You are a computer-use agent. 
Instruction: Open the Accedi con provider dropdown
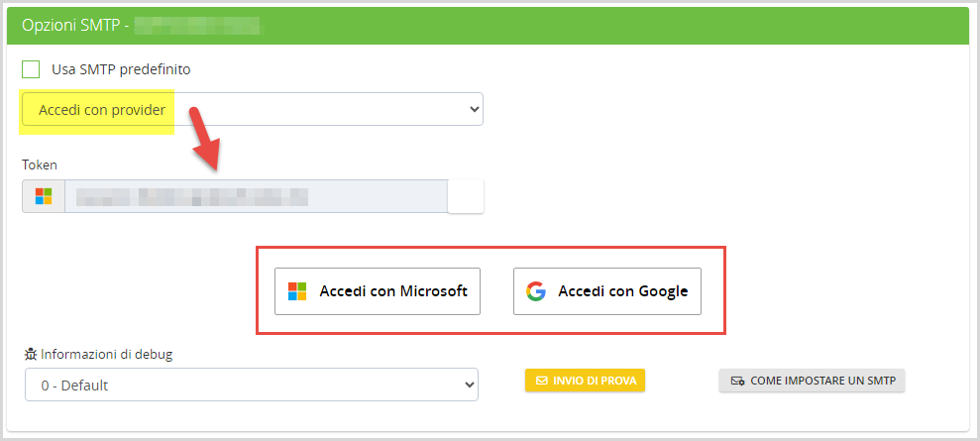click(x=252, y=109)
